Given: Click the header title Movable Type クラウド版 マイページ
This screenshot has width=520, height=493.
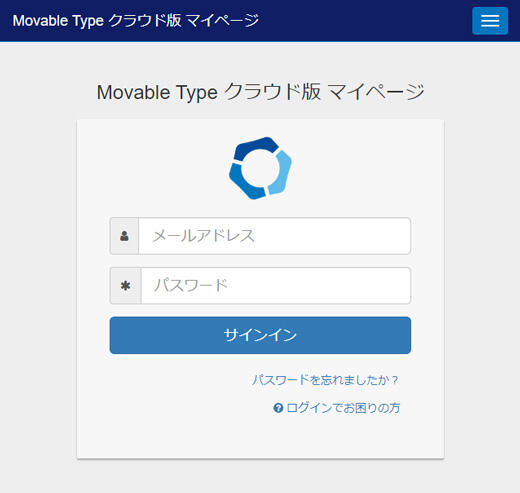Looking at the screenshot, I should pos(135,21).
